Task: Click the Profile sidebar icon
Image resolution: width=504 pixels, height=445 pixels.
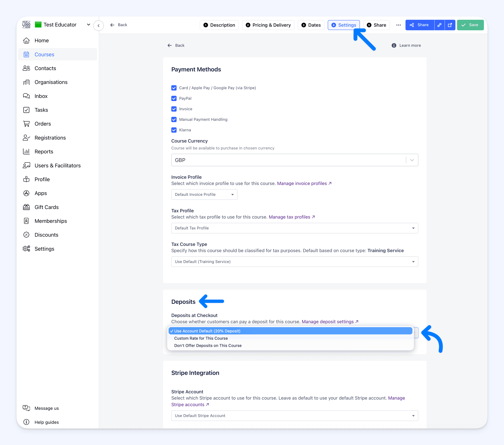Action: 26,179
